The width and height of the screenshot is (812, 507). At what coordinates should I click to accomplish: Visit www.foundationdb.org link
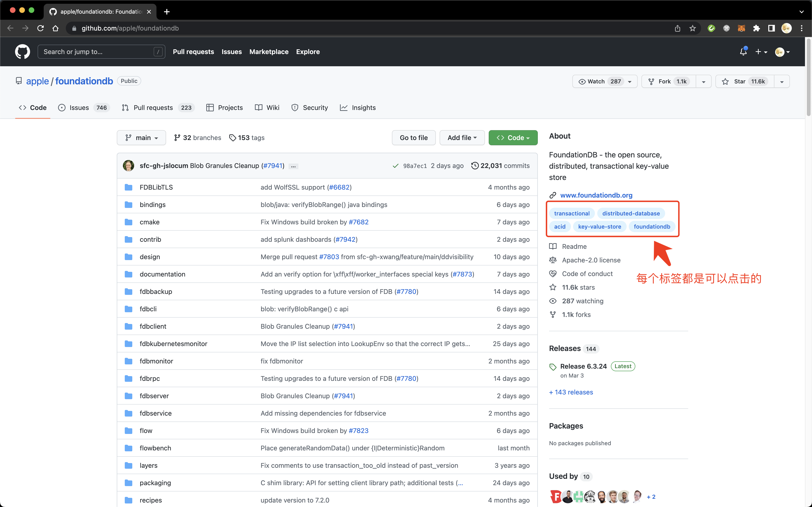point(596,195)
